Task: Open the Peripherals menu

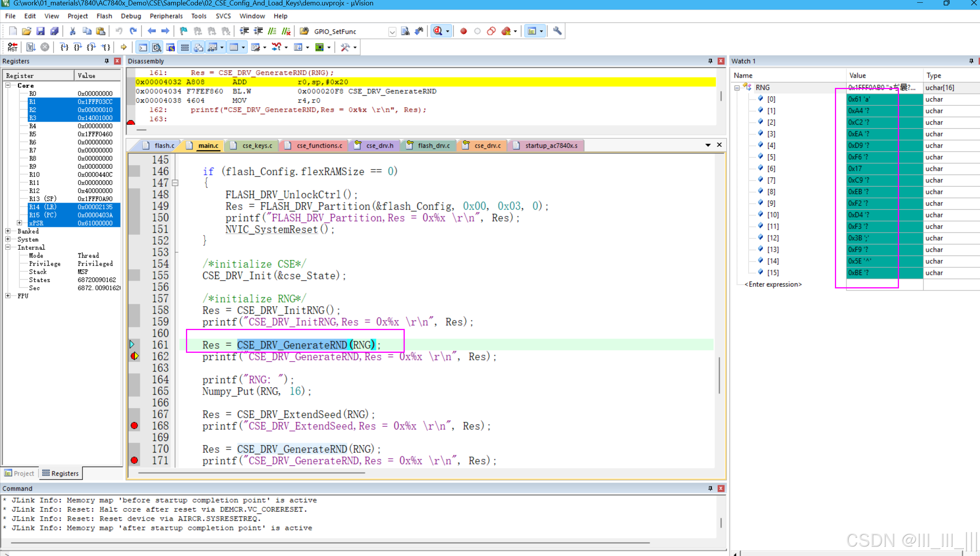Action: click(166, 16)
